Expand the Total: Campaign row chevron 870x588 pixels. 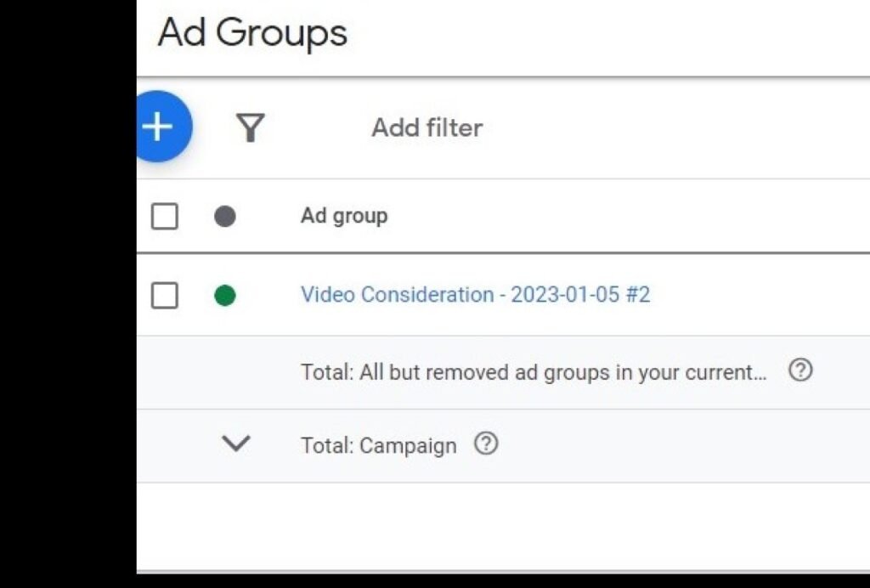[235, 444]
